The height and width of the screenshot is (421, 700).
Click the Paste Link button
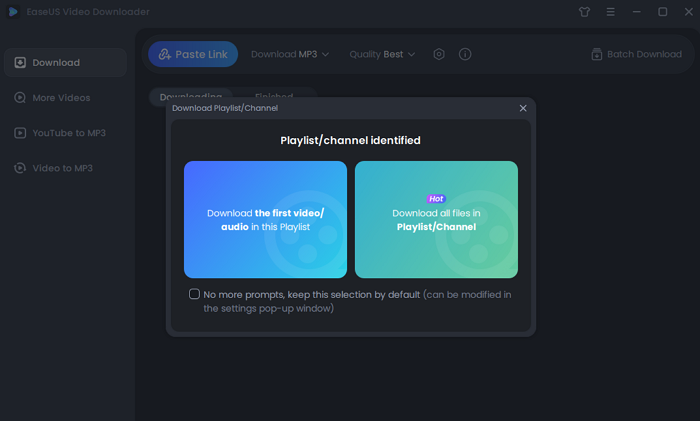(x=193, y=54)
